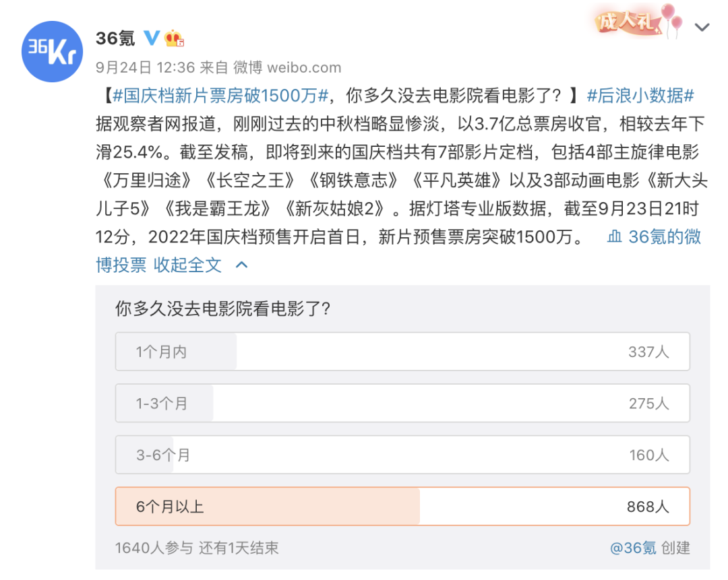The height and width of the screenshot is (580, 728).
Task: Open hashtag #国庆档新片票房破1500万#
Action: point(220,96)
